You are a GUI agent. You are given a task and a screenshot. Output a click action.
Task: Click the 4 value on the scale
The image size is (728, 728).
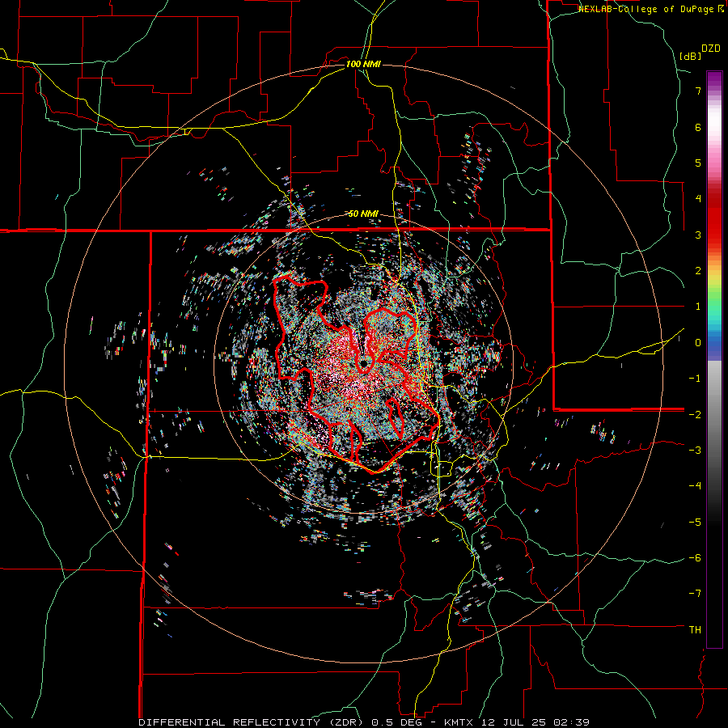click(x=698, y=199)
